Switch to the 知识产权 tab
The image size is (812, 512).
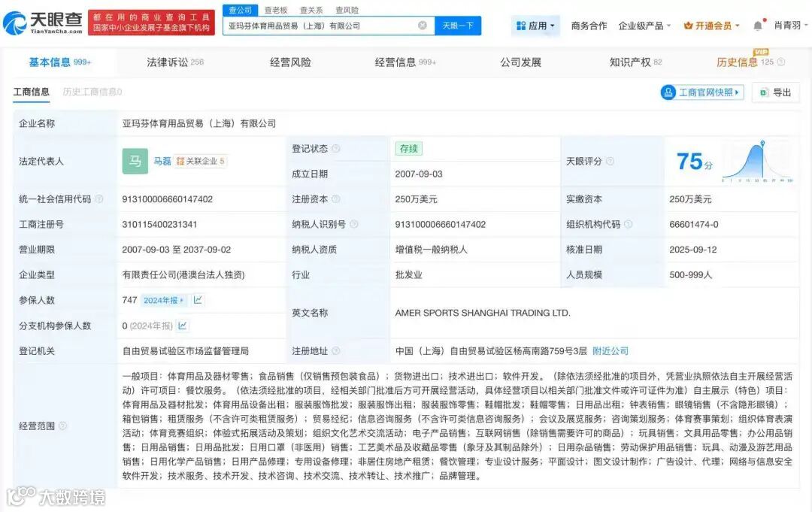tap(635, 62)
